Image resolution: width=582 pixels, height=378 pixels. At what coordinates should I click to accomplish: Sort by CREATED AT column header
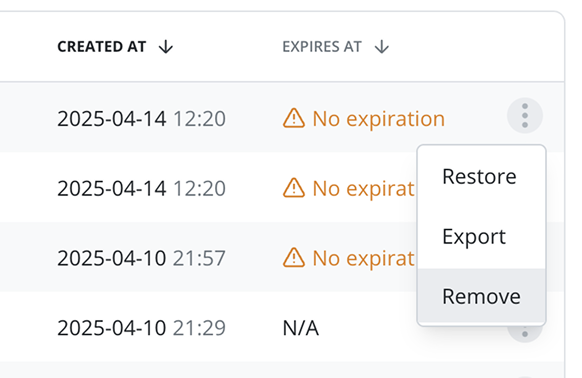tap(101, 47)
